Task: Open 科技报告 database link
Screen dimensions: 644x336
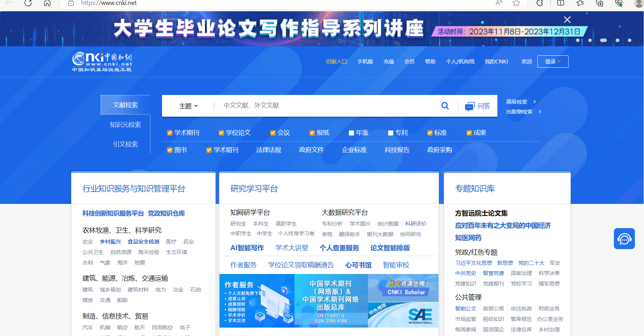Action: pos(397,150)
